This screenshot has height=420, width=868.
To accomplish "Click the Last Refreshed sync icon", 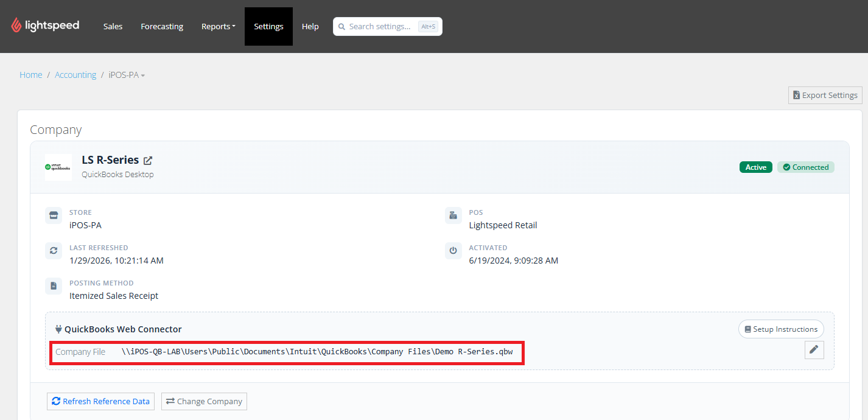I will click(x=53, y=251).
